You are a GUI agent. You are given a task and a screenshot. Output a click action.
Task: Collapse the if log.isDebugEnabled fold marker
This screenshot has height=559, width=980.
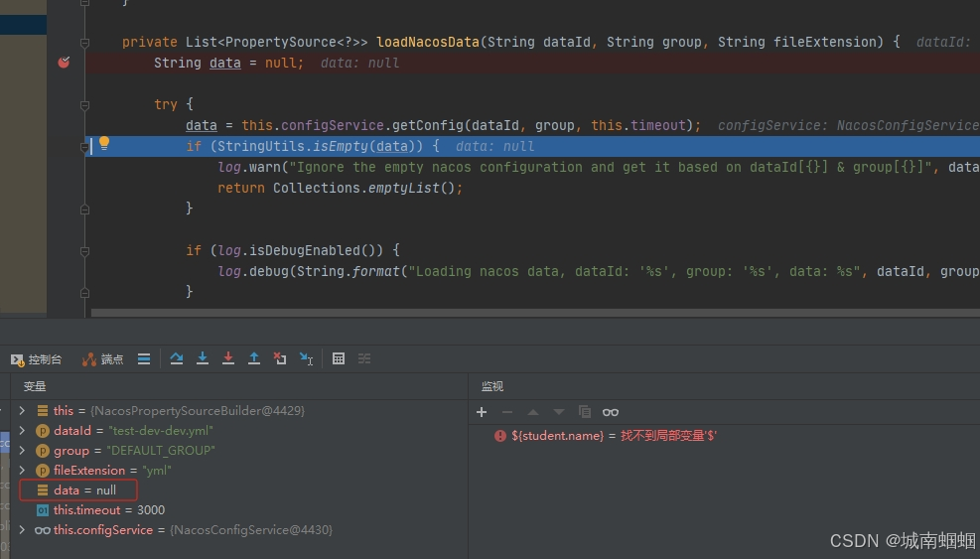pos(85,251)
